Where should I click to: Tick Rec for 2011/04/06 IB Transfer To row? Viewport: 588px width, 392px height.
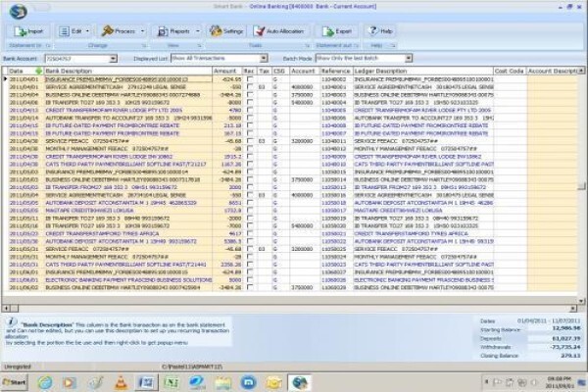click(250, 102)
